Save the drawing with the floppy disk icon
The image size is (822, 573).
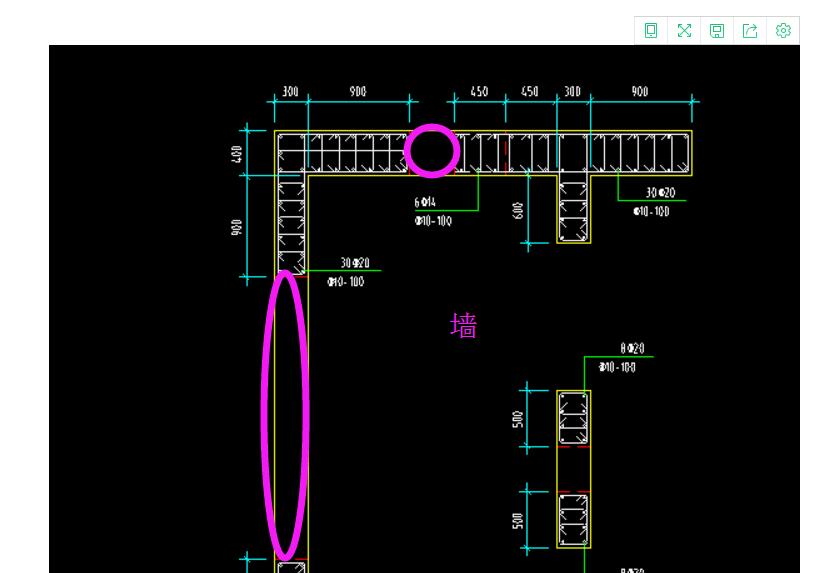pos(717,30)
